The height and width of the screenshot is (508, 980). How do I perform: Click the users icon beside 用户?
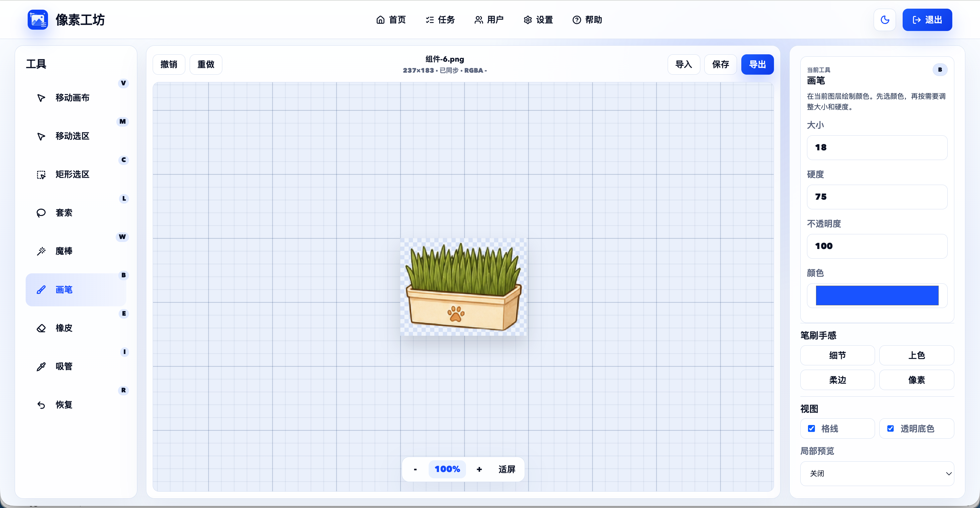point(479,20)
